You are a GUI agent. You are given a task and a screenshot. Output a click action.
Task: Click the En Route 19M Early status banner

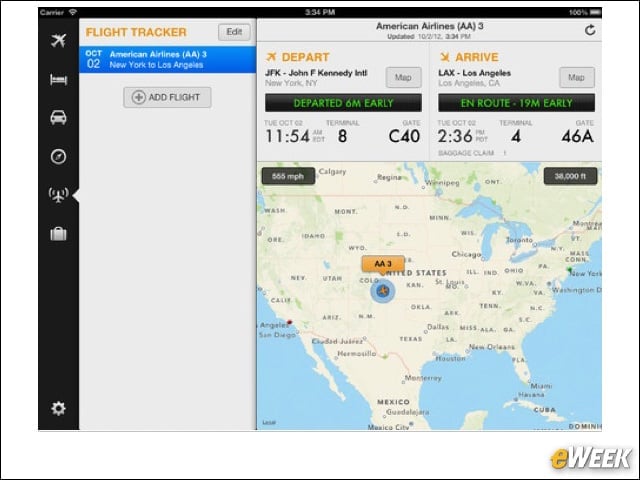(516, 103)
